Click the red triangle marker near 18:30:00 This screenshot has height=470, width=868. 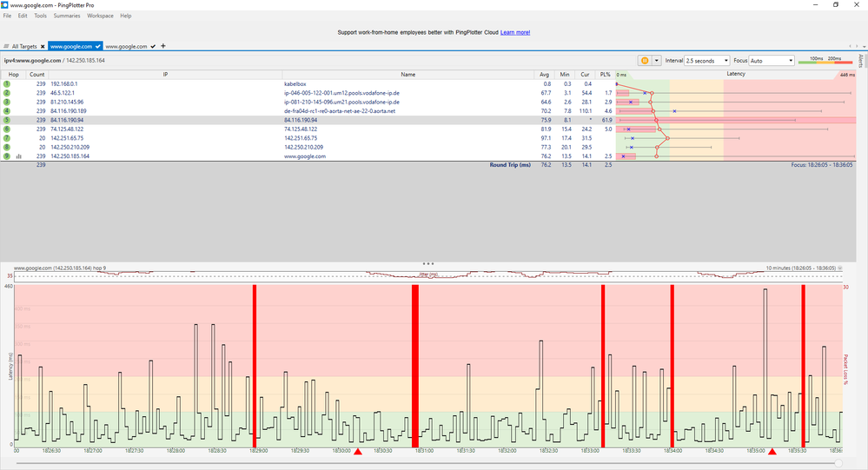(x=357, y=452)
